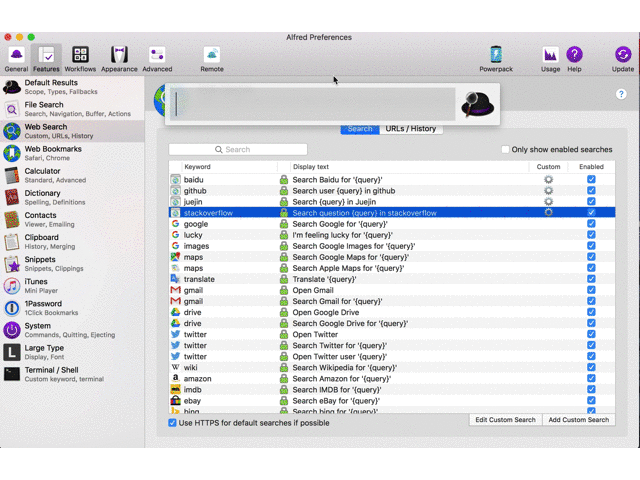Select Web Search in sidebar
The height and width of the screenshot is (480, 640).
[72, 131]
